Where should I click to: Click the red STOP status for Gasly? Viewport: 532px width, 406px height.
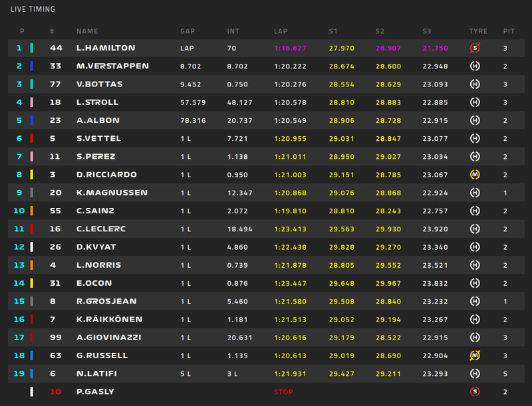click(x=284, y=392)
